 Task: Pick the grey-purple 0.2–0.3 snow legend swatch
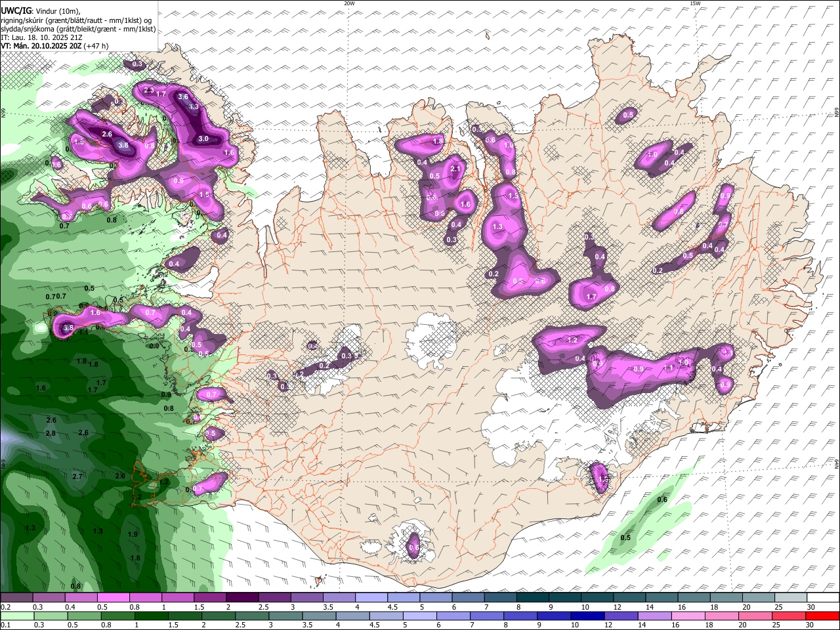(x=16, y=598)
